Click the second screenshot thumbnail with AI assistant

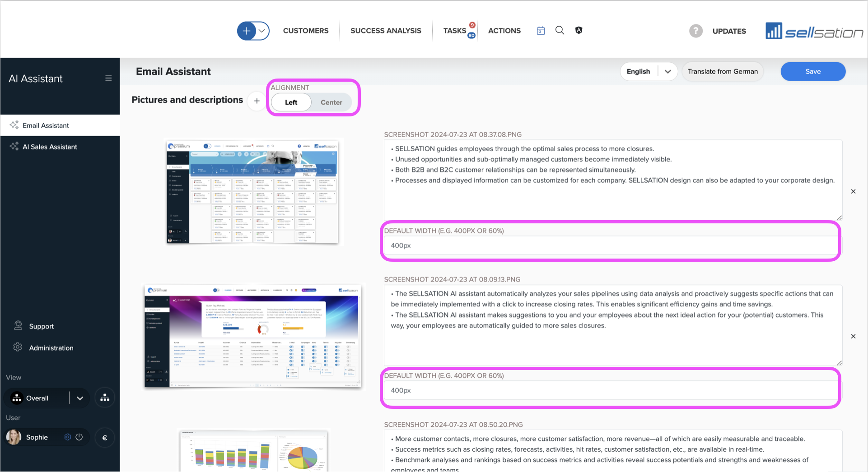(x=253, y=336)
